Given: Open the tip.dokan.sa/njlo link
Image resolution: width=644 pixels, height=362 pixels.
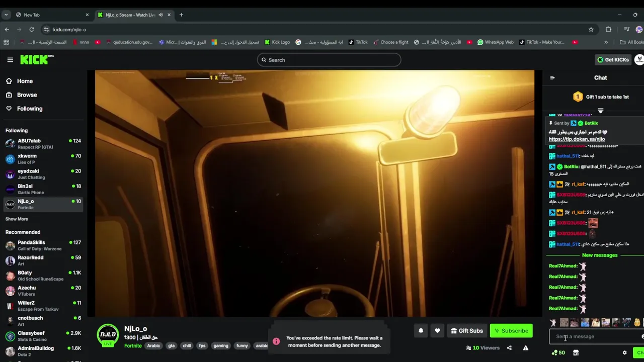Looking at the screenshot, I should click(577, 139).
